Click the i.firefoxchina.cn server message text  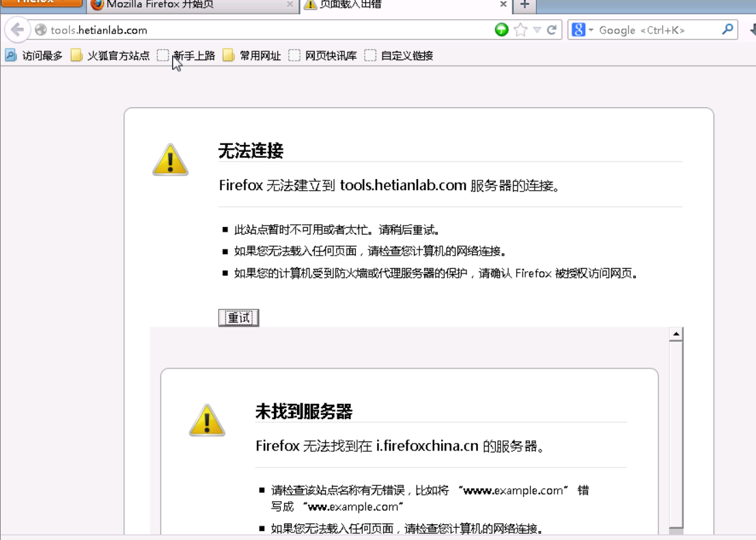pyautogui.click(x=401, y=446)
